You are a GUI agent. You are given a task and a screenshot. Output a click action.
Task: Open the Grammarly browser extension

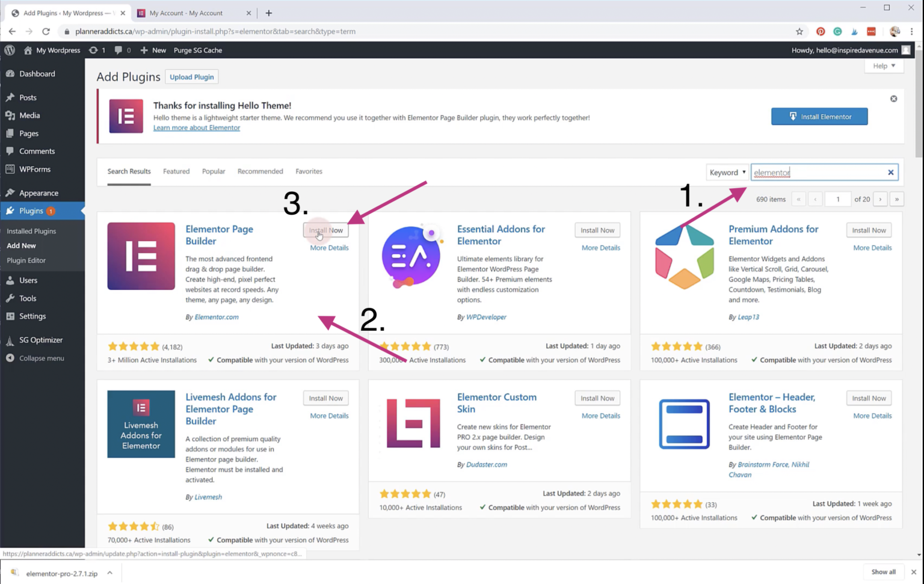(837, 31)
